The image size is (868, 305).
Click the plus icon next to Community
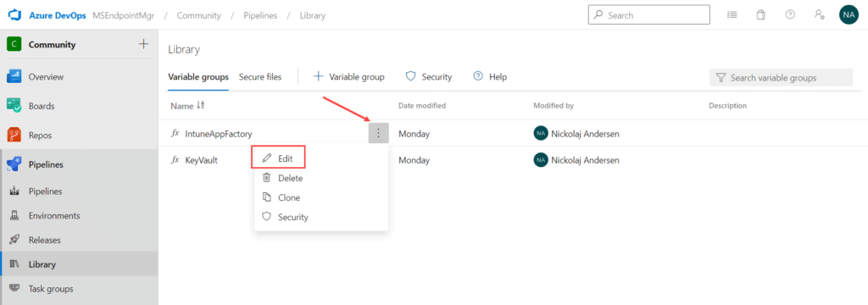(x=143, y=44)
